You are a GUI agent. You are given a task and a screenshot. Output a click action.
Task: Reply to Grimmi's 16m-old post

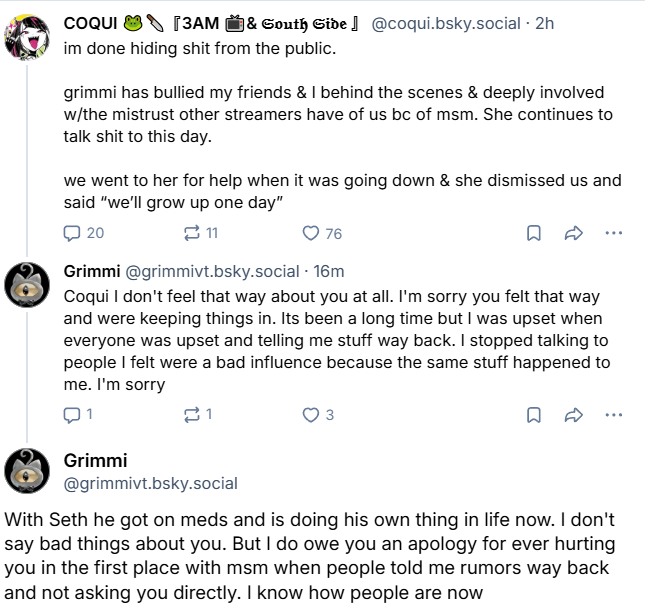(x=72, y=414)
